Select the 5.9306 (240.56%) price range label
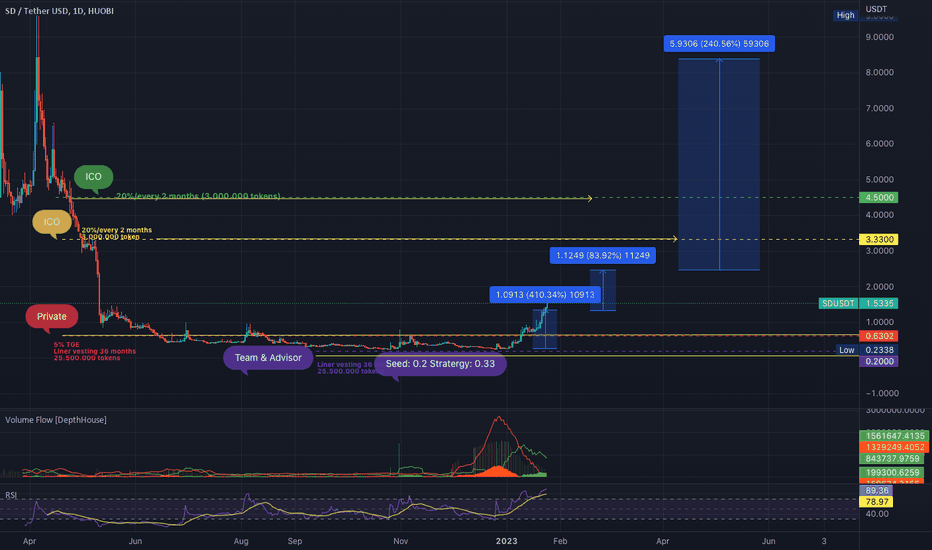 [719, 44]
